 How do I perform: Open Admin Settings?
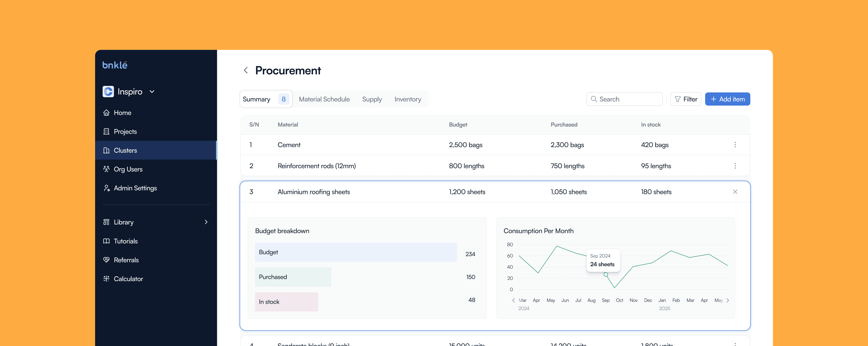point(156,188)
